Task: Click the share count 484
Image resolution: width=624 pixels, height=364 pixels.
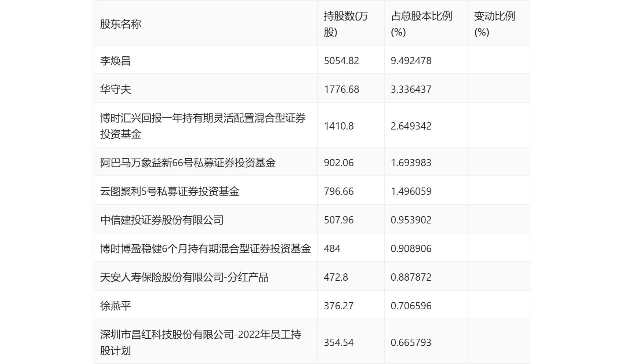Action: point(332,248)
